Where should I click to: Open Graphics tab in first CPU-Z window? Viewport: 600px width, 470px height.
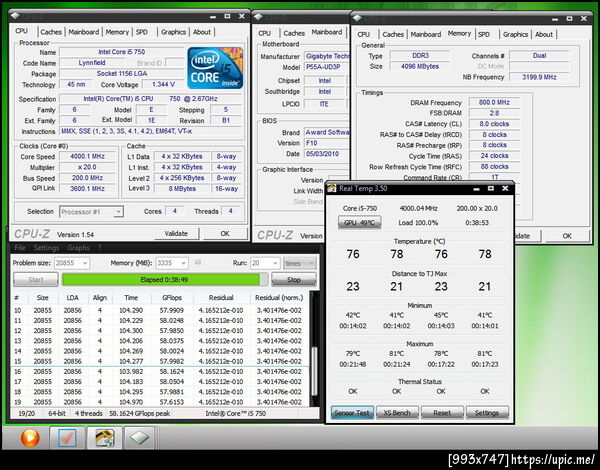(x=173, y=32)
